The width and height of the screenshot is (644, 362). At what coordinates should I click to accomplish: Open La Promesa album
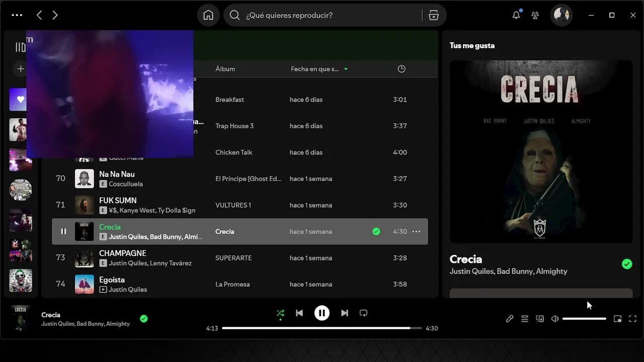[232, 284]
